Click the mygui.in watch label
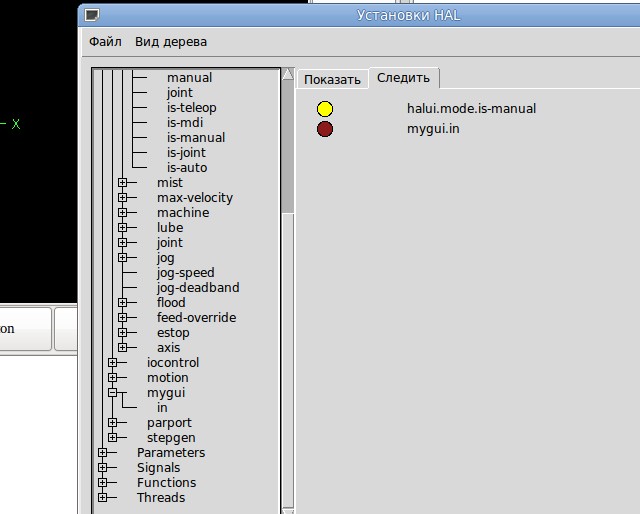Screen dimensions: 640x514 click(433, 129)
